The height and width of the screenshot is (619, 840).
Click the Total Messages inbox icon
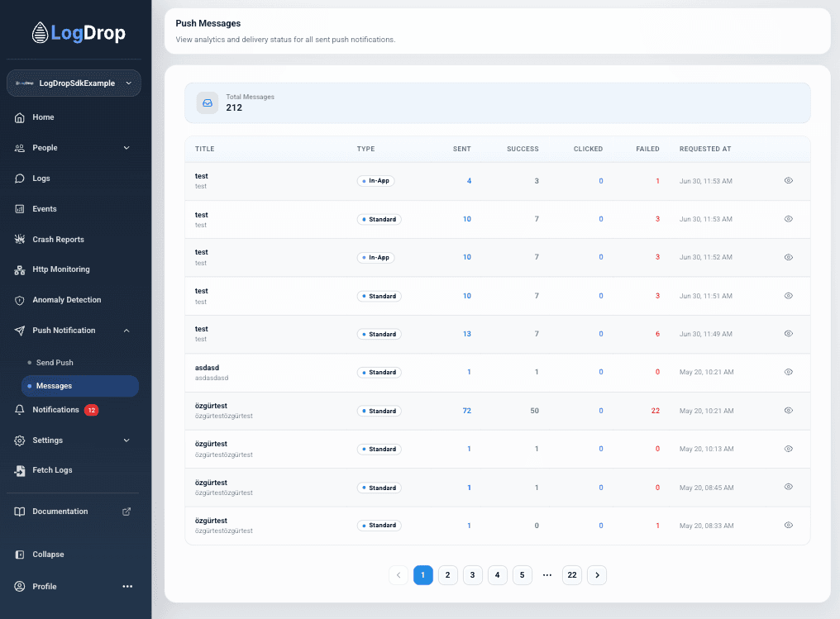(208, 102)
